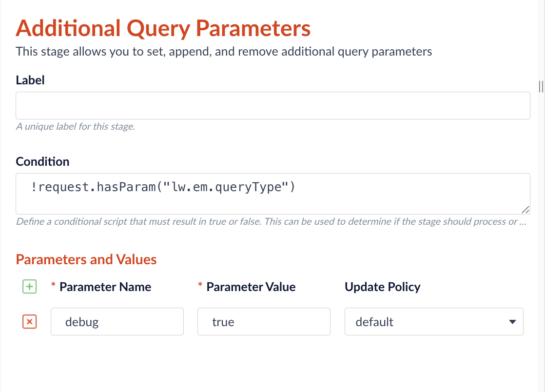545x392 pixels.
Task: Click the Condition field label
Action: coord(43,161)
